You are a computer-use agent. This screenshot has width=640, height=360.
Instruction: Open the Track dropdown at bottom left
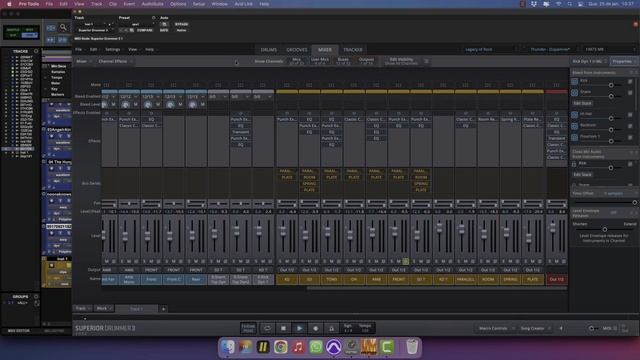[x=82, y=309]
